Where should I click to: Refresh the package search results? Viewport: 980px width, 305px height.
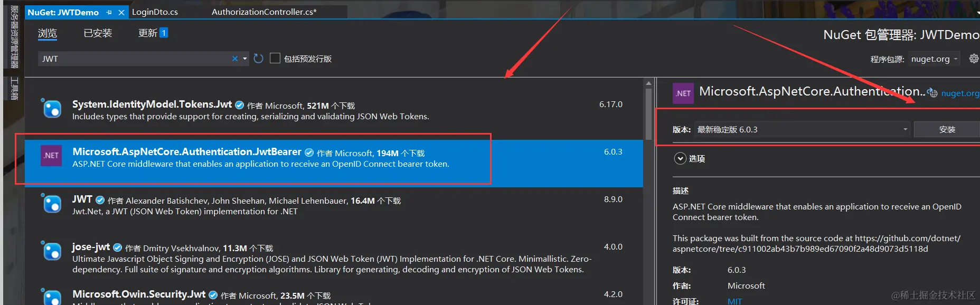tap(258, 59)
